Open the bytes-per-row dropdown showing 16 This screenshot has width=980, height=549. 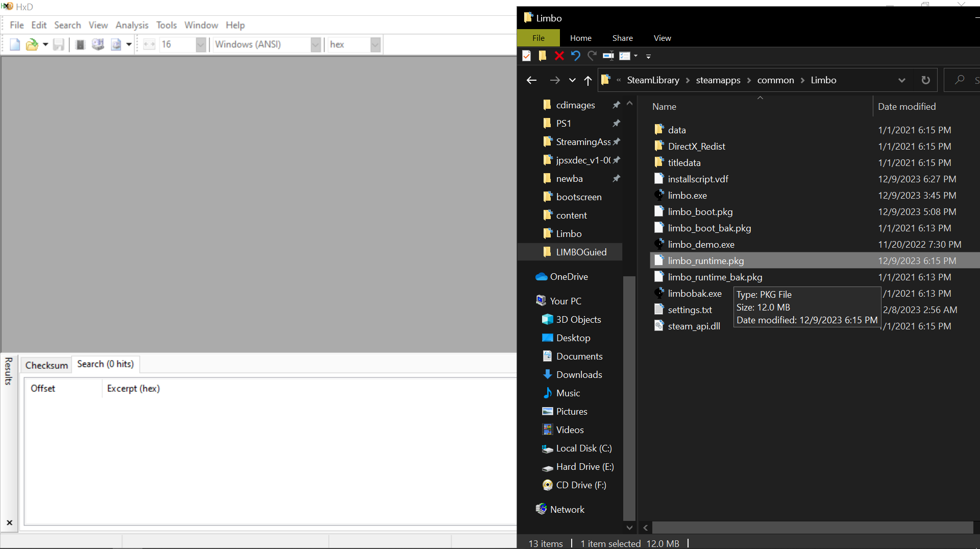tap(201, 44)
